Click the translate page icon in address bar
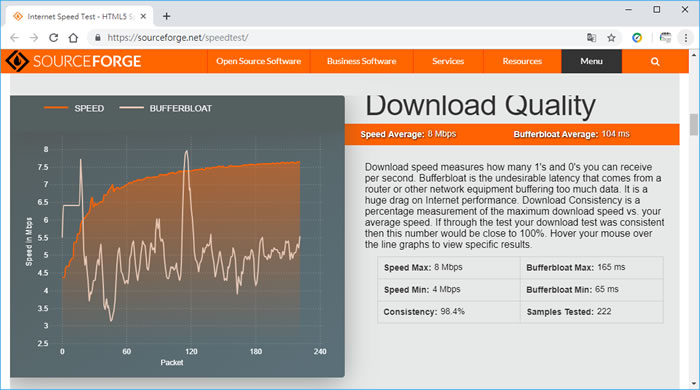 [x=592, y=38]
